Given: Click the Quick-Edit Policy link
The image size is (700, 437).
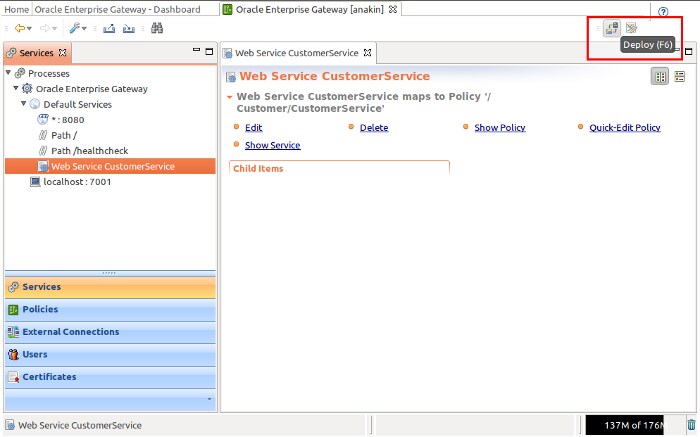Looking at the screenshot, I should (625, 128).
